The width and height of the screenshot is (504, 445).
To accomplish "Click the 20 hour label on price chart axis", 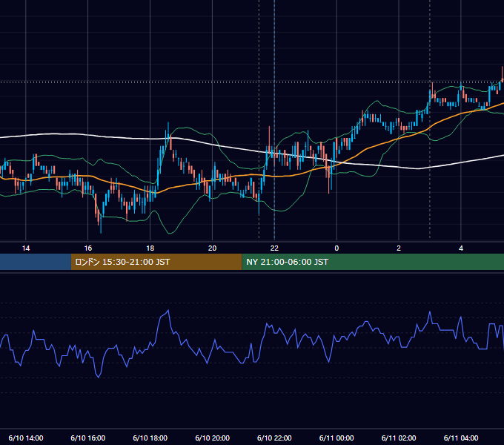I will tap(212, 248).
